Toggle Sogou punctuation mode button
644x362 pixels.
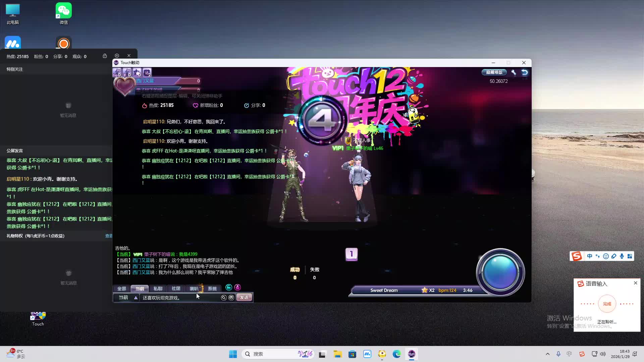(x=598, y=256)
